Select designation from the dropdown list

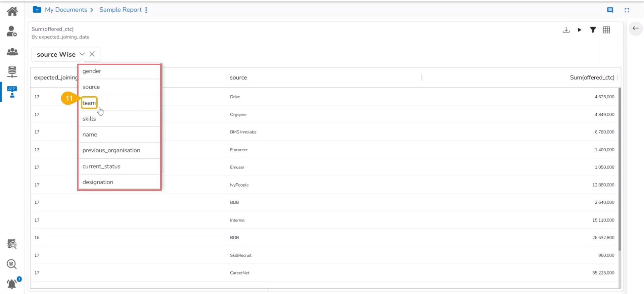click(x=119, y=182)
